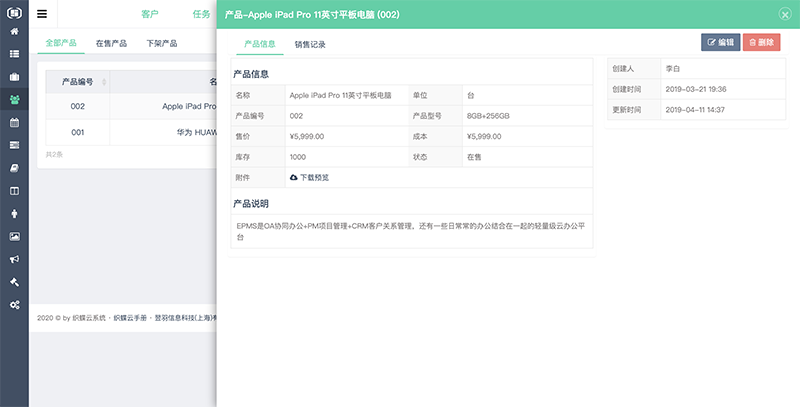Toggle the hamburger menu button
The width and height of the screenshot is (800, 407).
42,14
